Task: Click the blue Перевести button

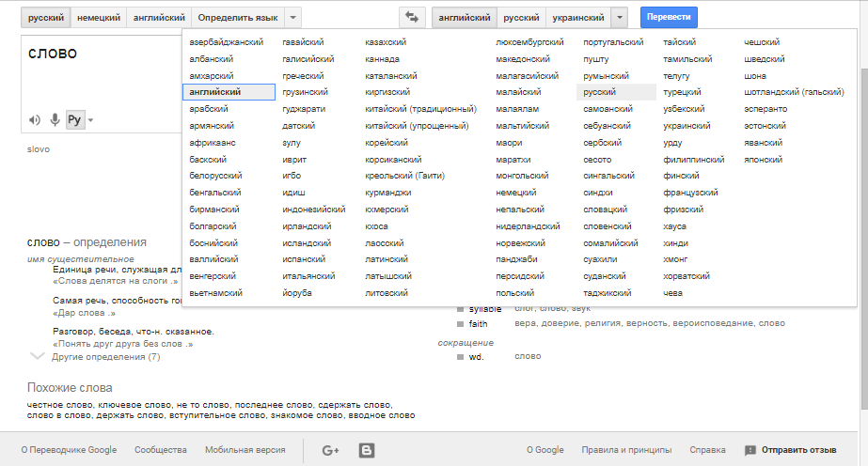Action: (x=669, y=17)
